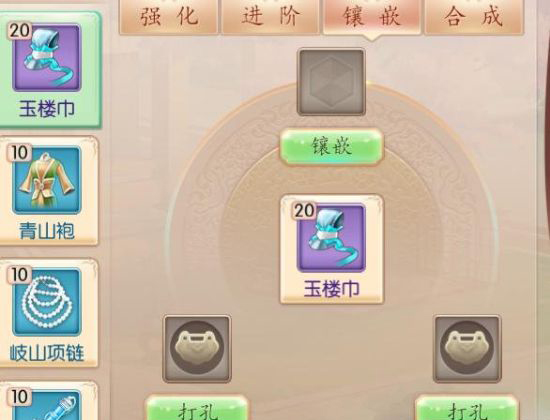Screen dimensions: 550x420
Task: Click the 青山袍 name label
Action: coord(47,232)
